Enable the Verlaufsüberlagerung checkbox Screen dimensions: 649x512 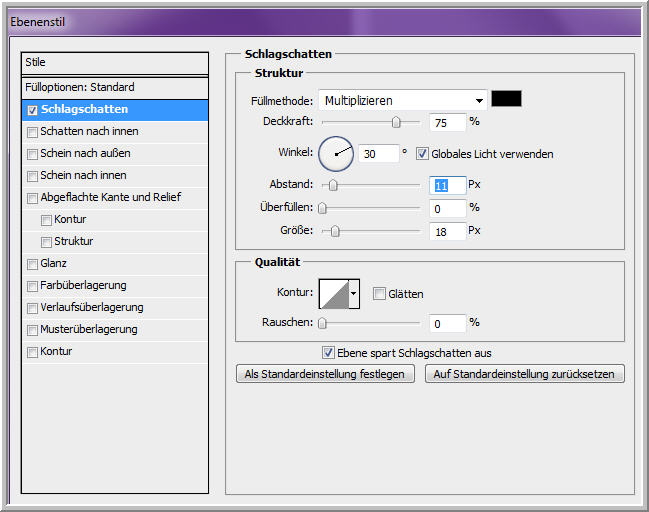pos(32,308)
